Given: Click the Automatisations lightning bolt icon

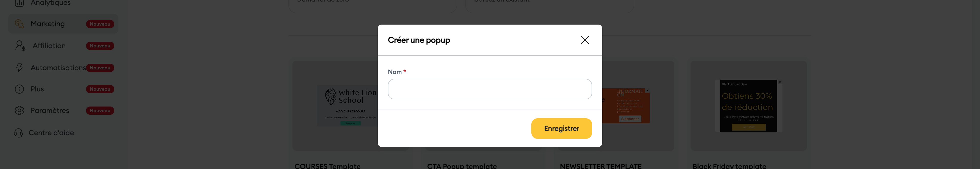Looking at the screenshot, I should click(19, 68).
